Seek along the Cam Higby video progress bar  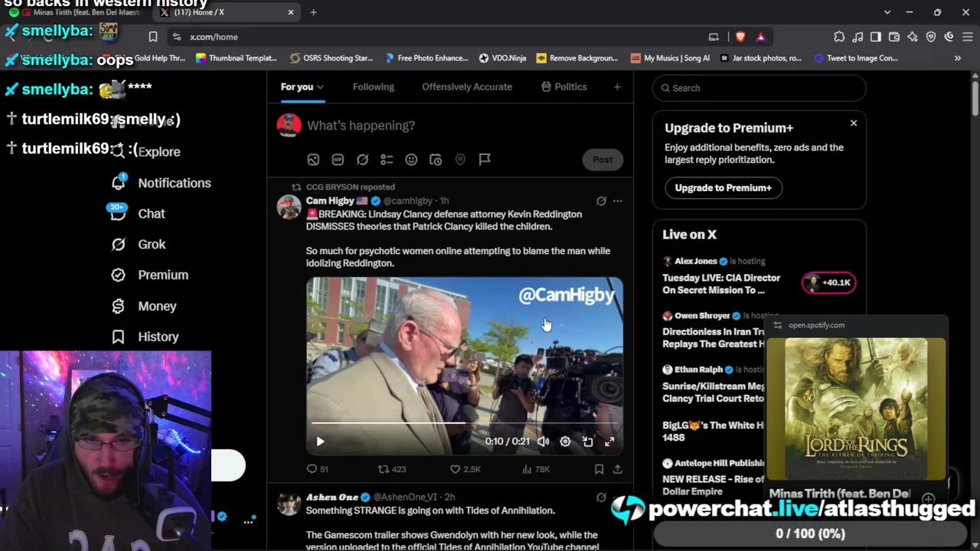pos(465,423)
